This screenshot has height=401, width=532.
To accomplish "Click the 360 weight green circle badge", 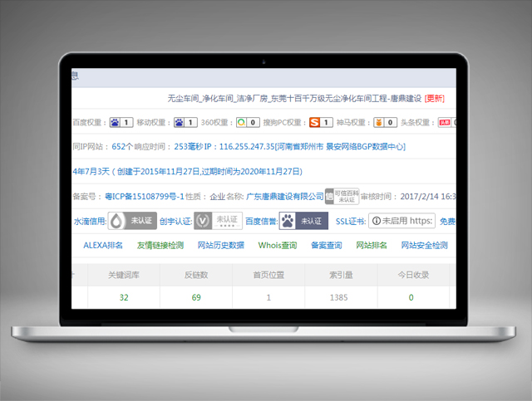I will click(x=248, y=122).
